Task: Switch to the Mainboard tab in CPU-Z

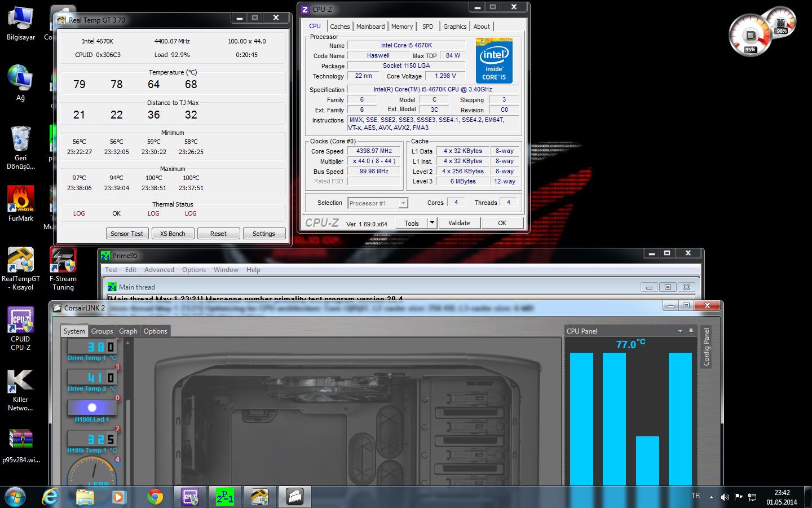Action: pos(370,27)
